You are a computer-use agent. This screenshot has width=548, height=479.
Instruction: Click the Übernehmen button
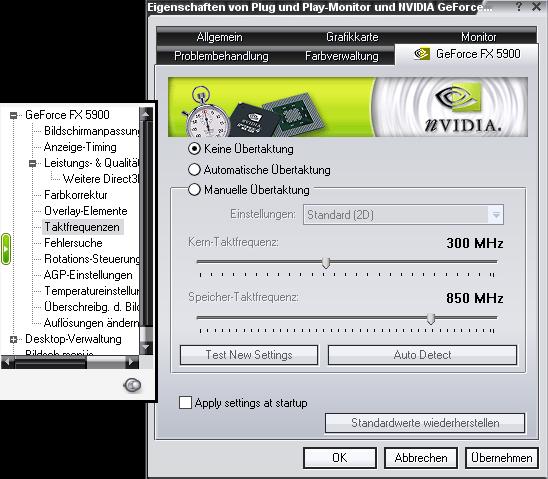[502, 458]
